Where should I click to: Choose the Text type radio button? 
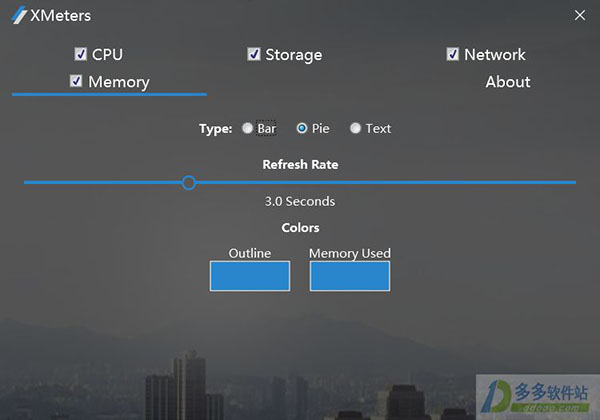(x=355, y=128)
